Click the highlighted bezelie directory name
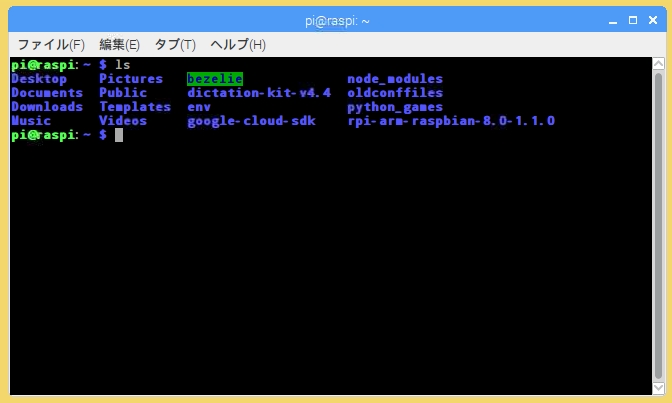The width and height of the screenshot is (672, 403). (x=215, y=79)
